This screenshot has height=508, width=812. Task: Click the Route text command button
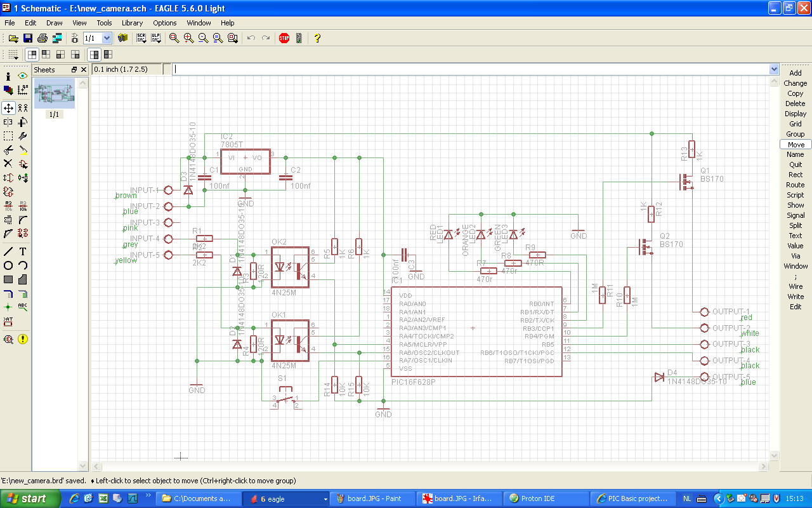click(795, 185)
